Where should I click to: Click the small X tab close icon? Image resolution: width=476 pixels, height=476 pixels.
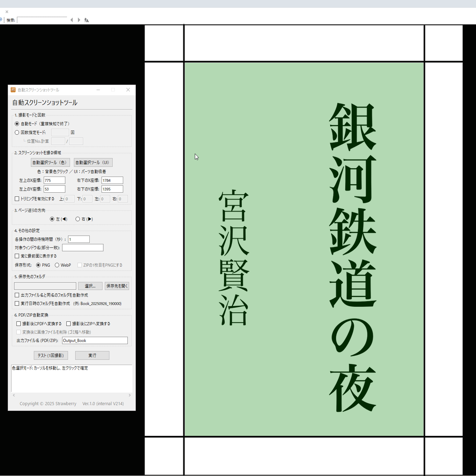pyautogui.click(x=7, y=12)
